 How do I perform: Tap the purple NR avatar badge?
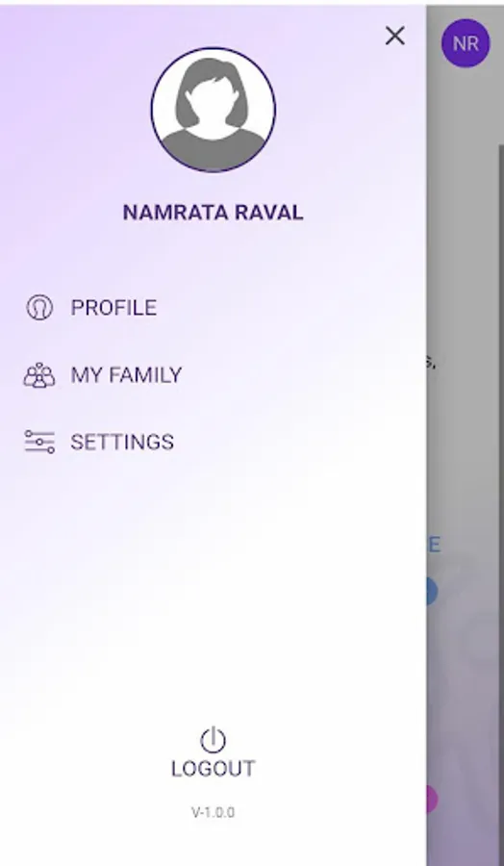[466, 43]
